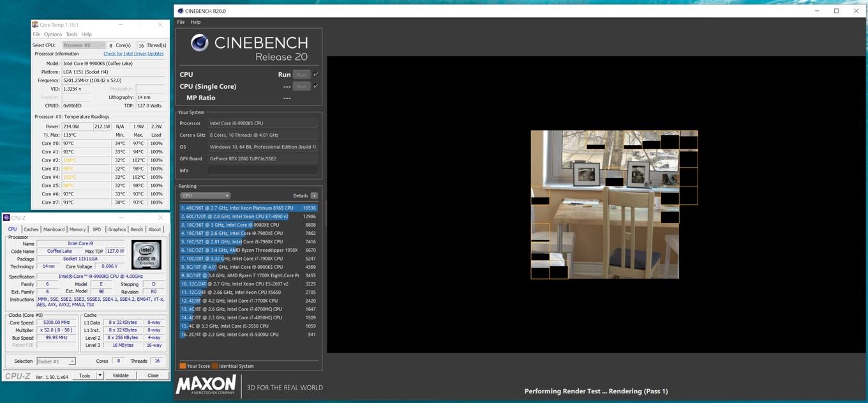Click the GFX Board field GeForce RTX 2080 Ti

click(262, 158)
